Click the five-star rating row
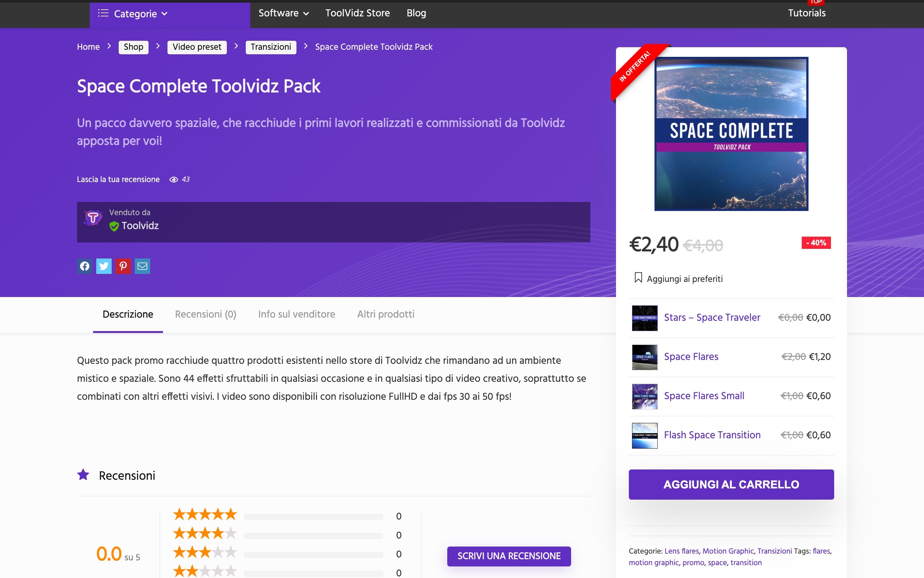 tap(287, 516)
